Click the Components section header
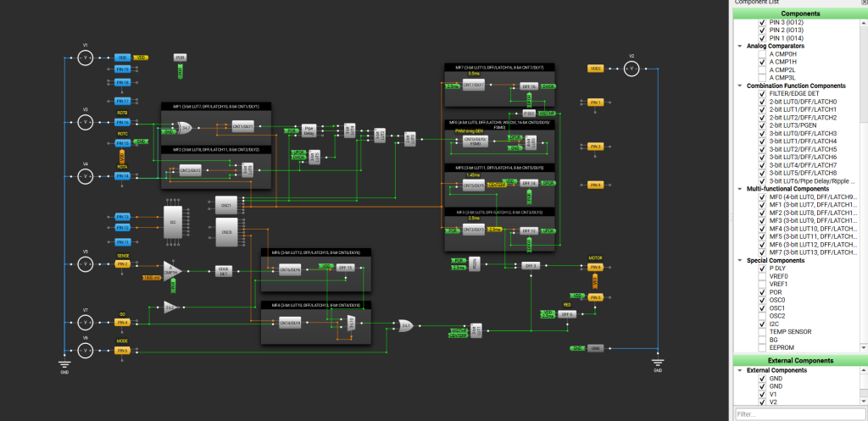The height and width of the screenshot is (421, 868). click(x=799, y=14)
